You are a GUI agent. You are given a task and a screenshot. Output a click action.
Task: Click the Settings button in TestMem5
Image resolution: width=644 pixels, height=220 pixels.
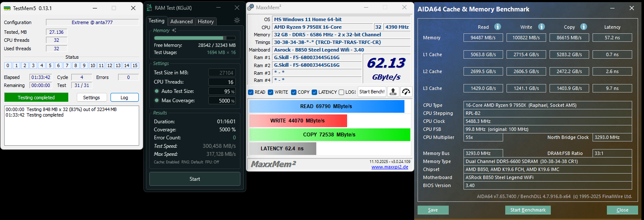pyautogui.click(x=92, y=98)
